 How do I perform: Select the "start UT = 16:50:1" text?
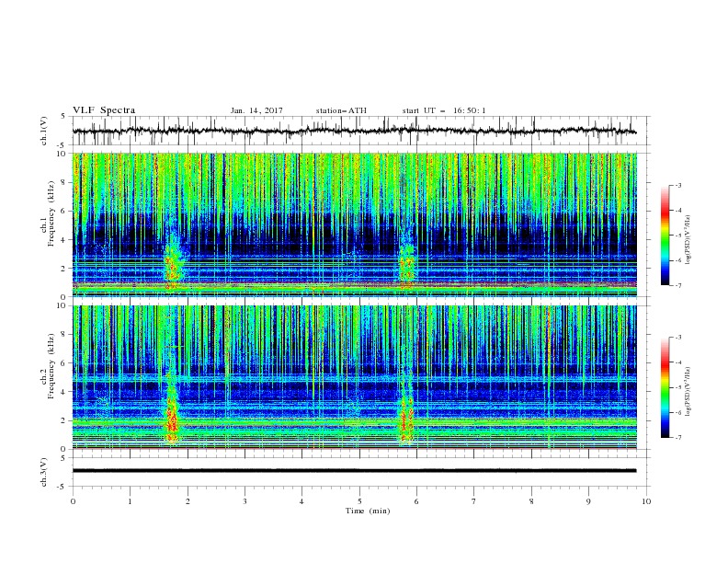point(444,110)
